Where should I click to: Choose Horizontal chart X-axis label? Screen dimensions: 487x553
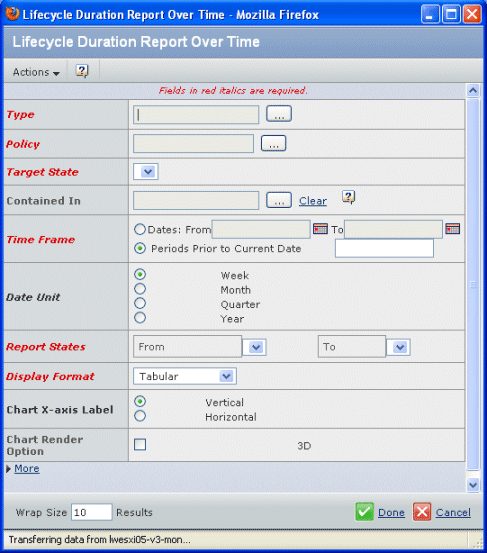(140, 416)
